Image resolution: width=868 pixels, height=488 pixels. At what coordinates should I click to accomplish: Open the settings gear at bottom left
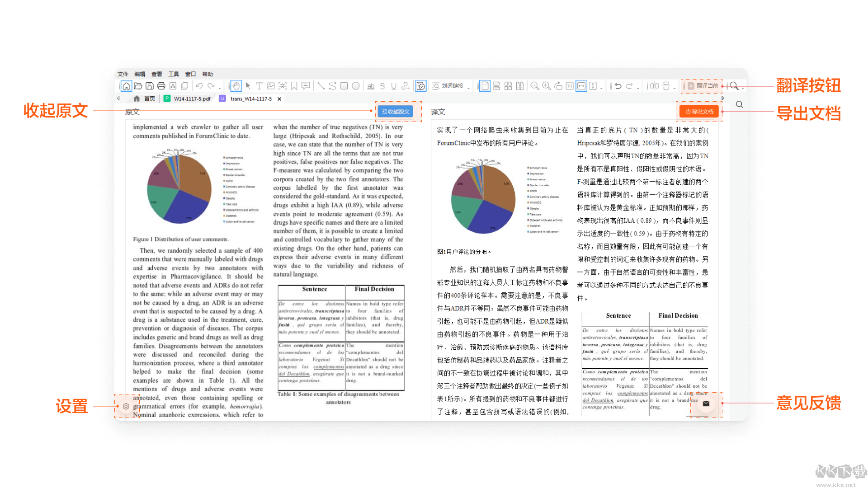pos(126,406)
